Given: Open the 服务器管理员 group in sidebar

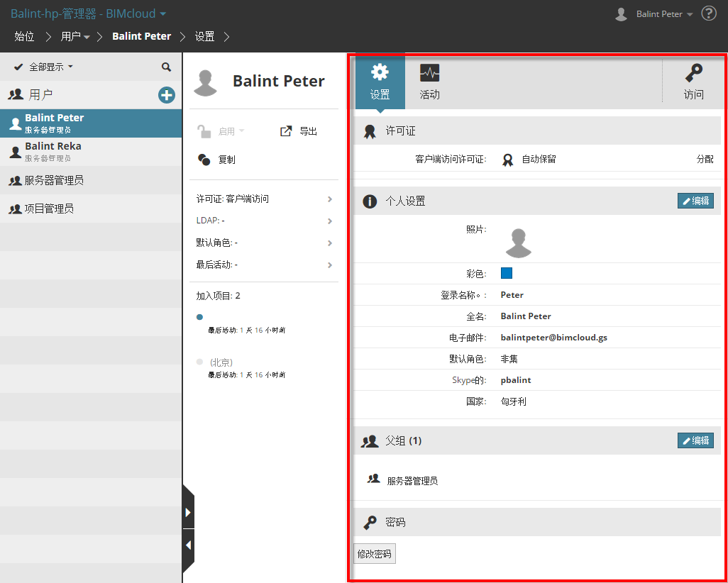Looking at the screenshot, I should (91, 180).
